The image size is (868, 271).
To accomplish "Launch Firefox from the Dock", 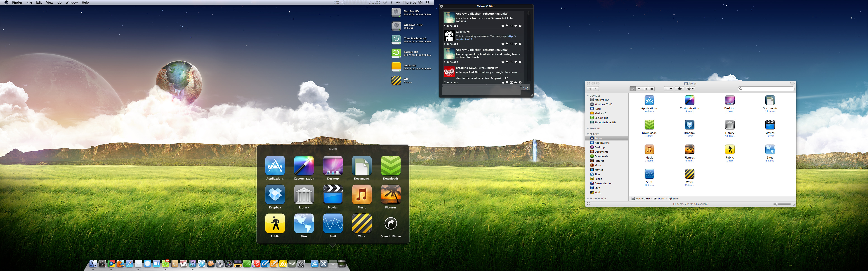I will click(x=120, y=264).
